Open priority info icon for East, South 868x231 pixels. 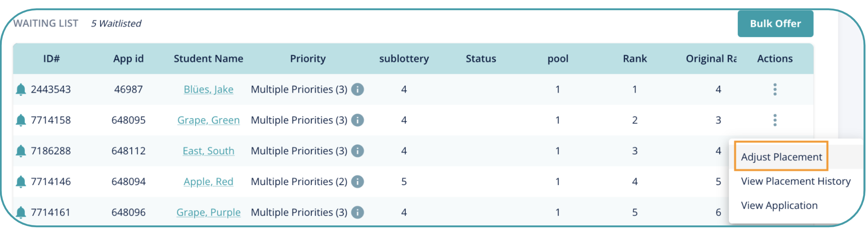pos(357,151)
